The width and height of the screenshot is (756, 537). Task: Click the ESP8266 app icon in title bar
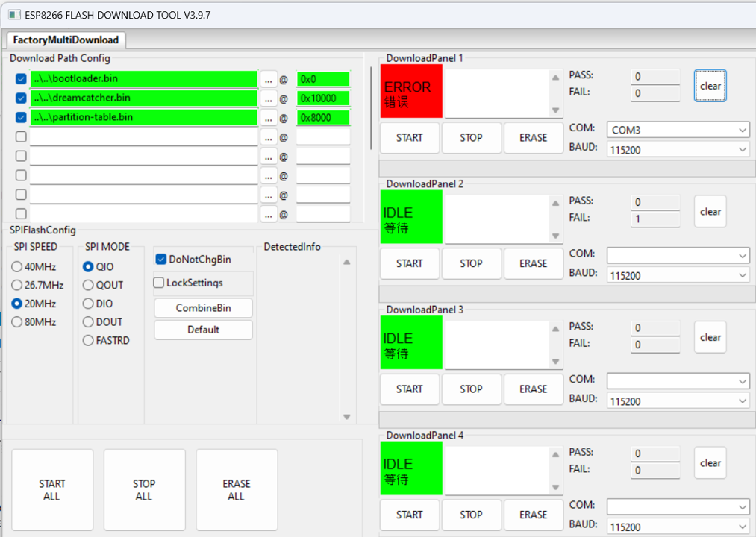(13, 15)
